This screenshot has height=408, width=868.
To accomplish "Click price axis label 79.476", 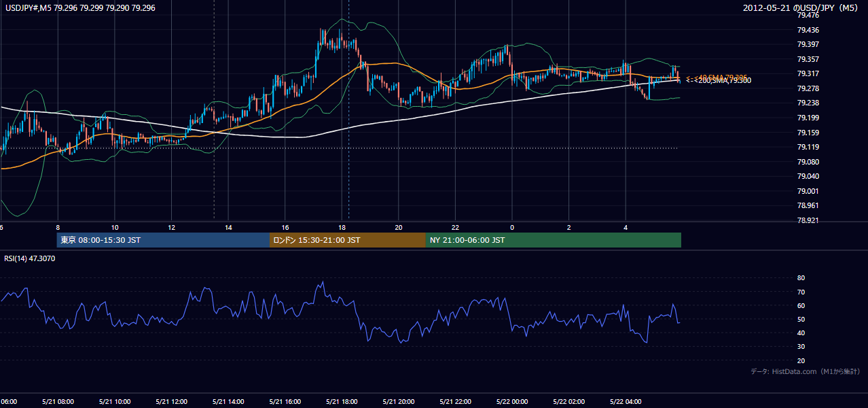I will point(808,15).
